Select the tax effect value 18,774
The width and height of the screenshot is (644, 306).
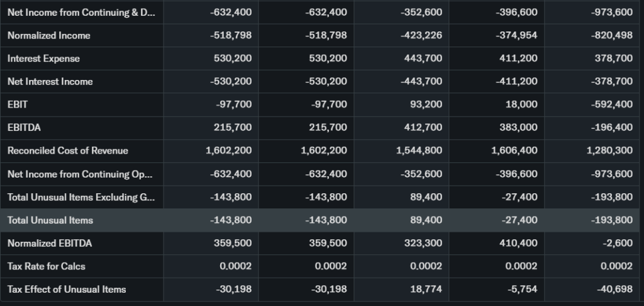[429, 290]
